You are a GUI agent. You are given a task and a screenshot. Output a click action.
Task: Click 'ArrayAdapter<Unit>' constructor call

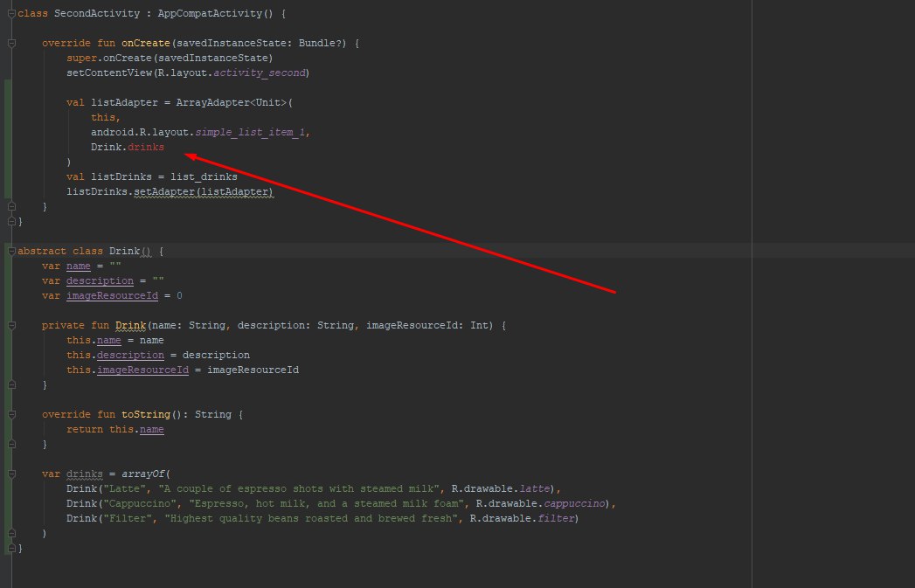(x=232, y=103)
